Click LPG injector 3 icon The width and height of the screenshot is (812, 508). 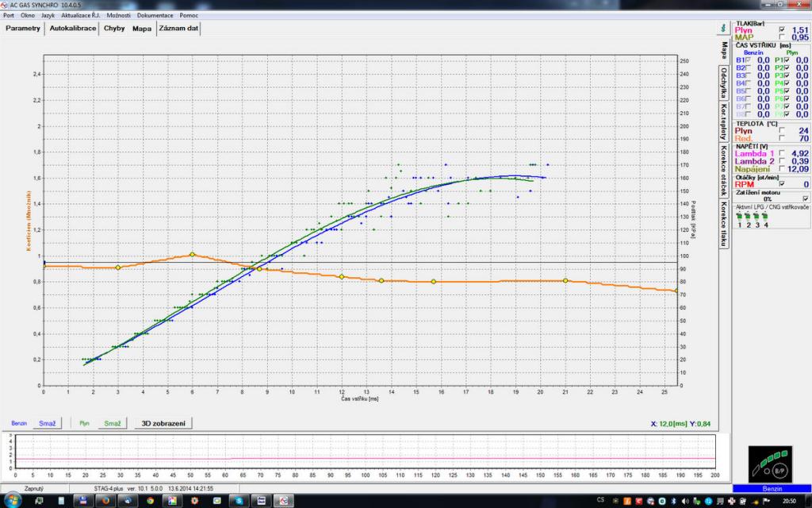[x=757, y=215]
